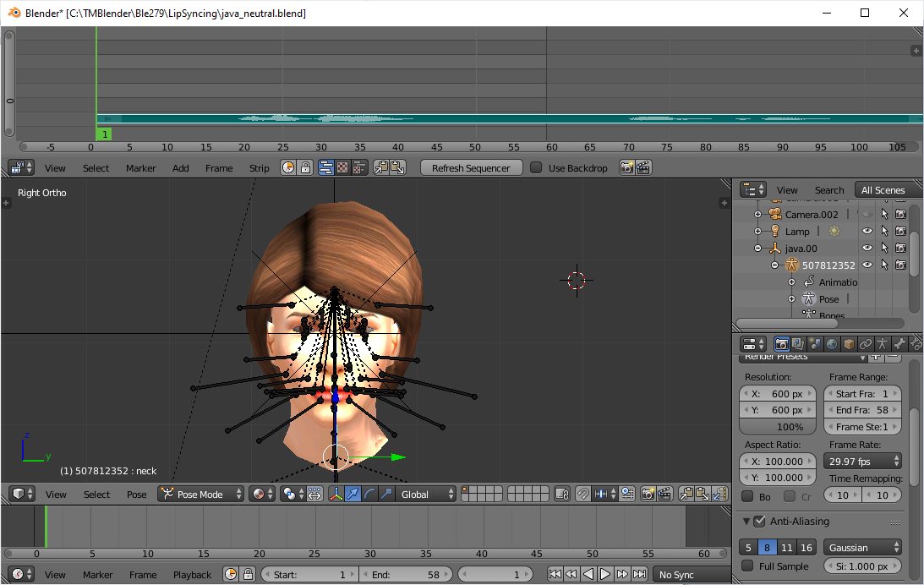924x585 pixels.
Task: Click the Render properties camera tab
Action: [x=781, y=344]
